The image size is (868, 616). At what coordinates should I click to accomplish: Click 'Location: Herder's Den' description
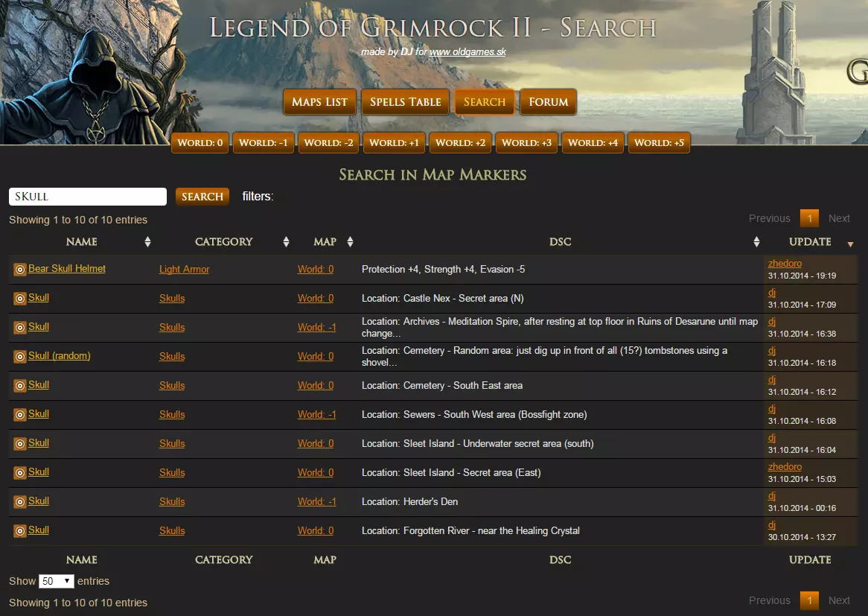pos(409,501)
